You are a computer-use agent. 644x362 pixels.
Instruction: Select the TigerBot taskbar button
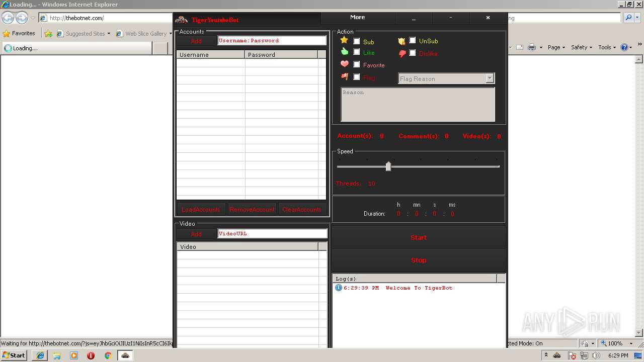125,355
